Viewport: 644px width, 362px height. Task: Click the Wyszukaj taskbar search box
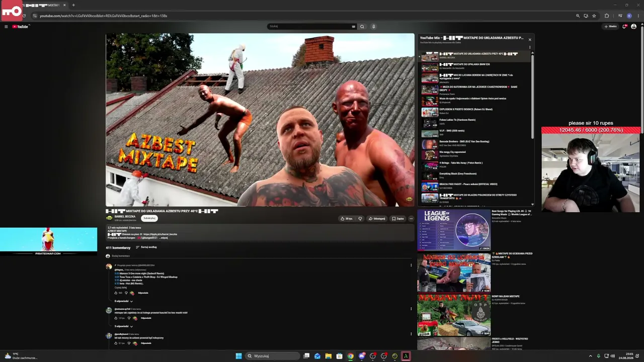tap(273, 356)
